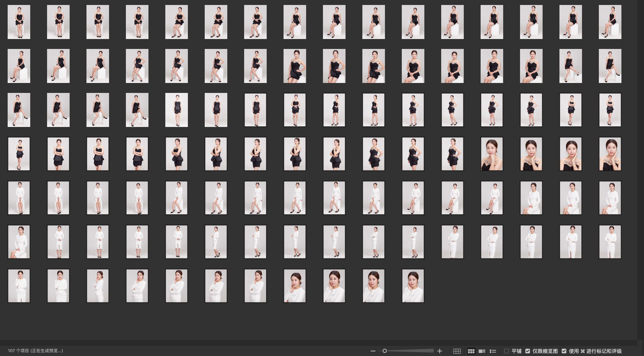Select the first thumbnail of the second row
The width and height of the screenshot is (644, 356).
pos(19,66)
